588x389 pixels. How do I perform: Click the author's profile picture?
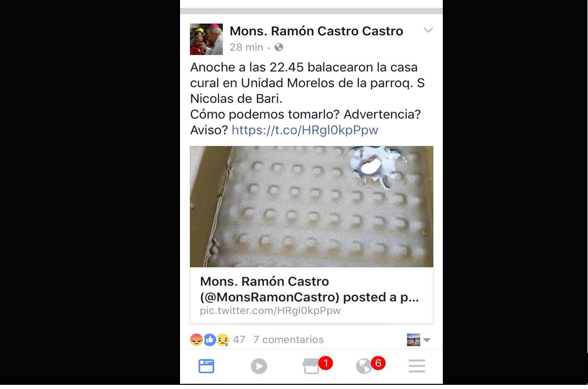click(x=206, y=40)
